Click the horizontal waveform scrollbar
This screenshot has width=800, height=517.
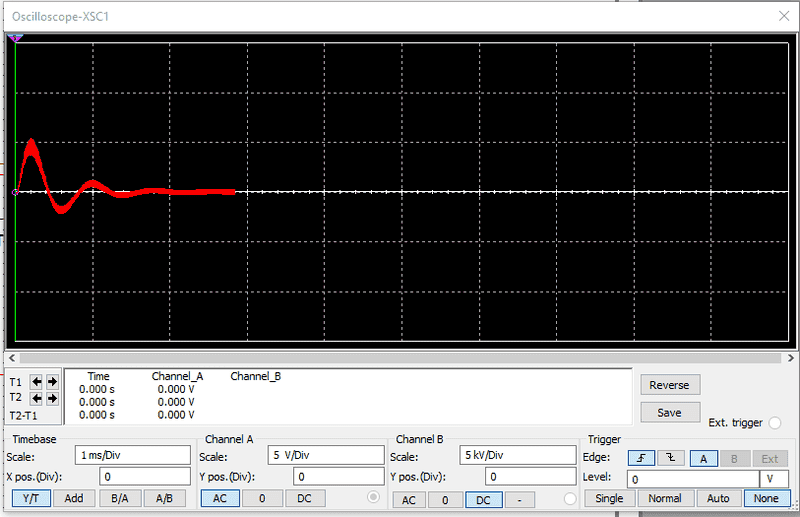coord(400,357)
